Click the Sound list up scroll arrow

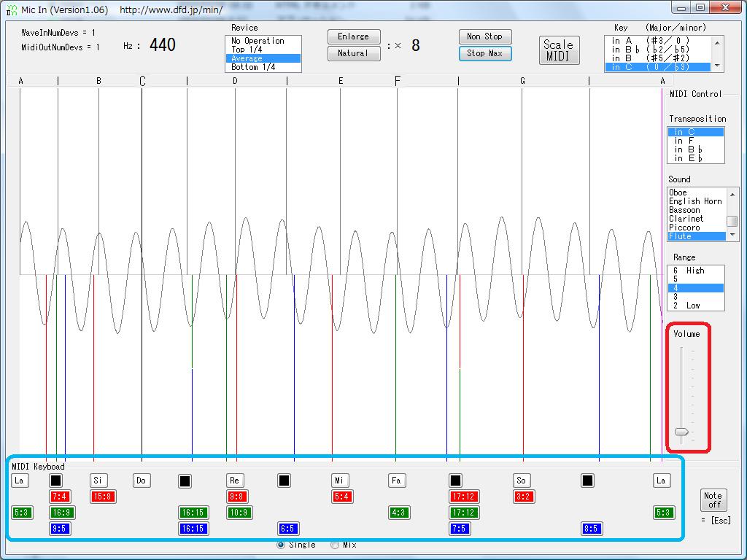pos(732,194)
